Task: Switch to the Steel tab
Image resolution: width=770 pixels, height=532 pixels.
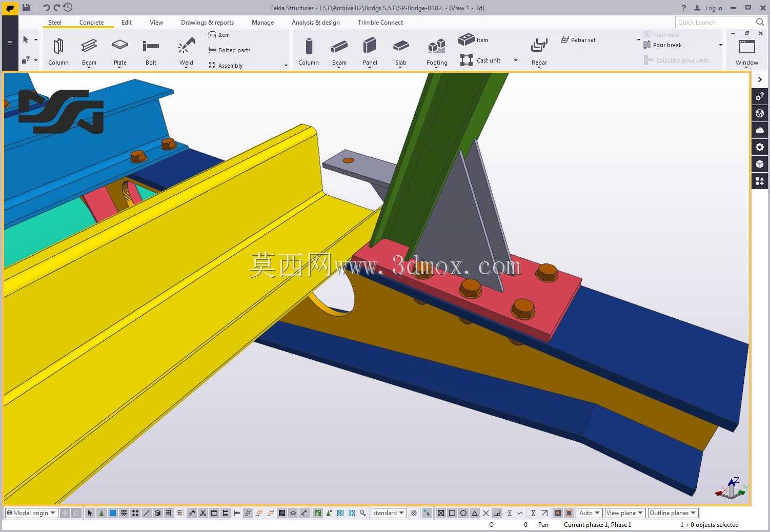Action: 55,23
